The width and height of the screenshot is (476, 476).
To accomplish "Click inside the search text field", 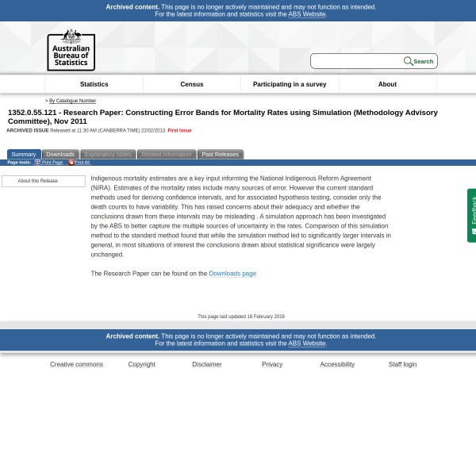I will pyautogui.click(x=357, y=61).
